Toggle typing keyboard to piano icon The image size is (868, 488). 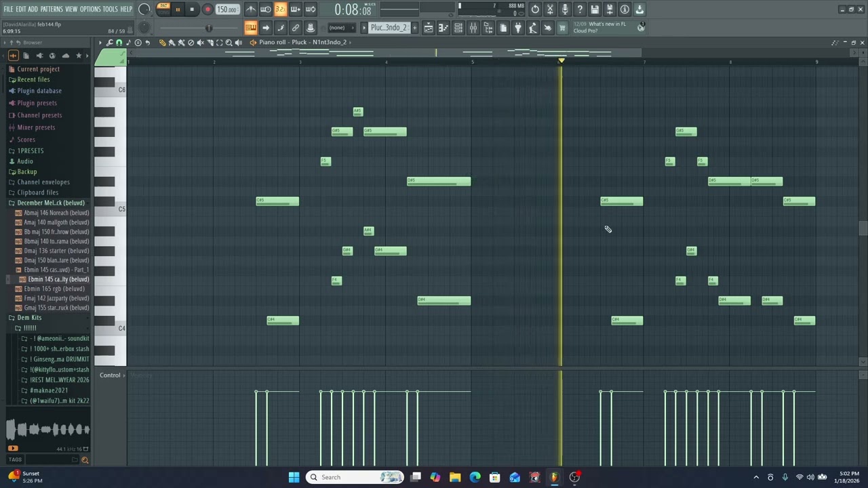[x=251, y=28]
